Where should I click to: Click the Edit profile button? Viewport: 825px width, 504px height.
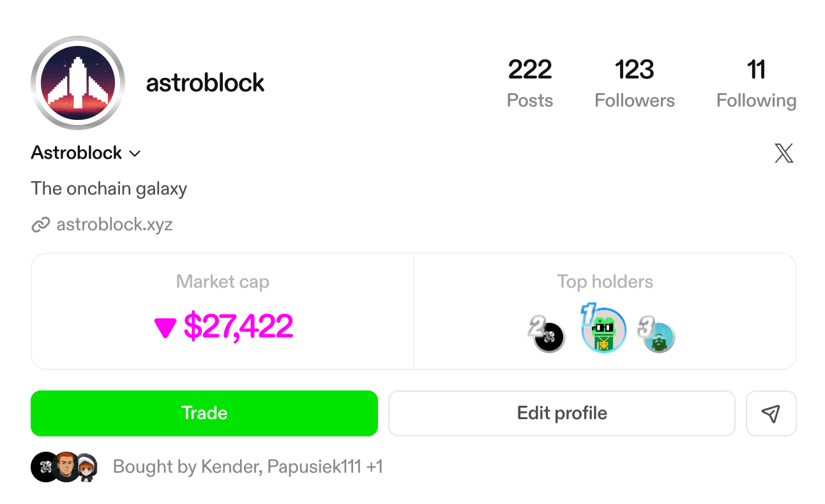(x=562, y=413)
